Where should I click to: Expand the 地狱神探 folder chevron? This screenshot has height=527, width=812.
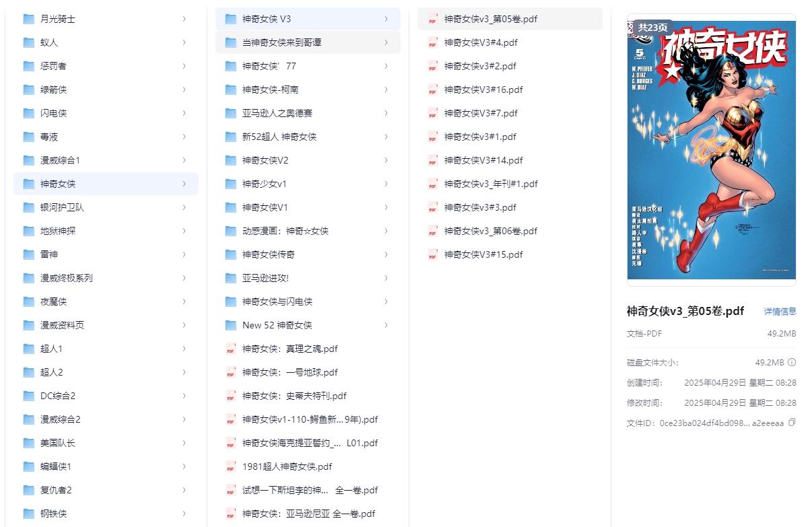pos(184,231)
